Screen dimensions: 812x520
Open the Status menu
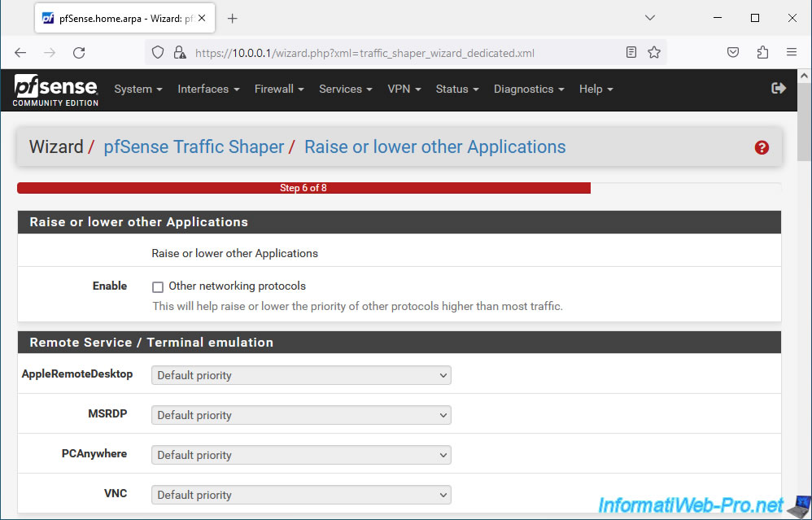click(x=457, y=89)
